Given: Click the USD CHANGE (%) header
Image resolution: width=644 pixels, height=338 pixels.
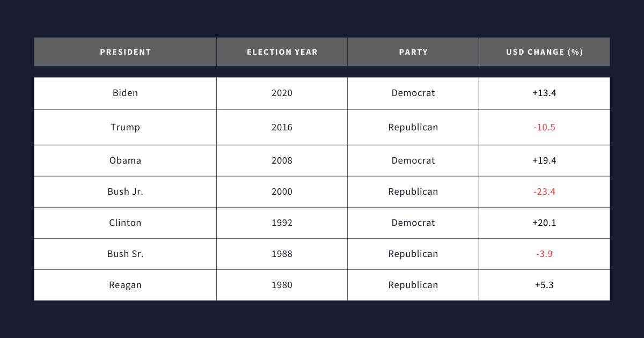Looking at the screenshot, I should tap(544, 52).
